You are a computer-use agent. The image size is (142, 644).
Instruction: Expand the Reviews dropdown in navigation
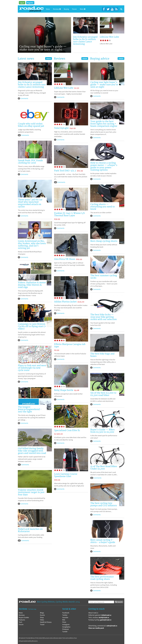pos(57,9)
